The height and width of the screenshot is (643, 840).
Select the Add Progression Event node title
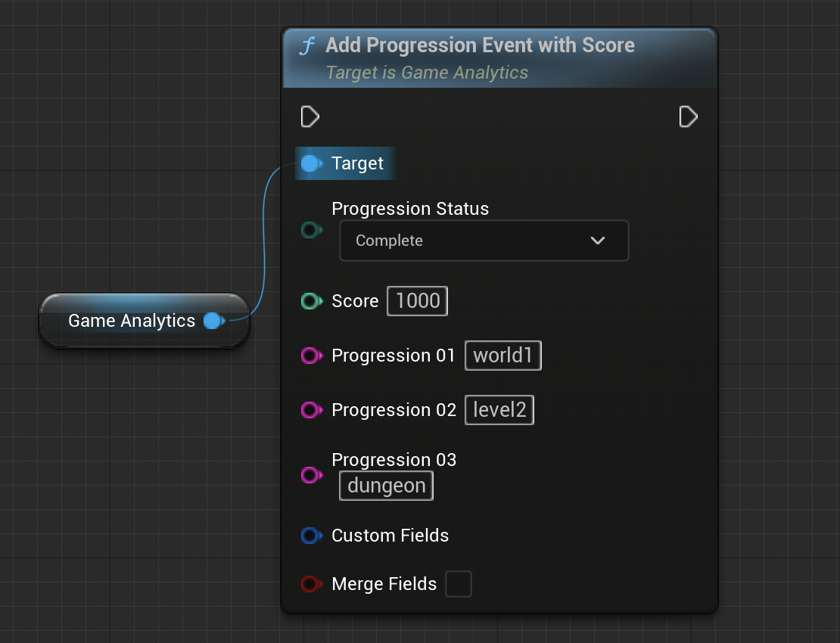[x=480, y=45]
